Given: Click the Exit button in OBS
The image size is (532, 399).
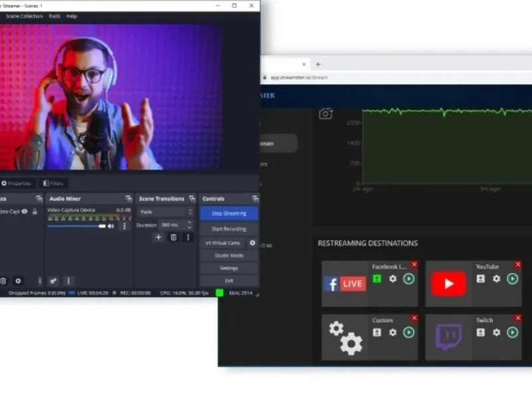Looking at the screenshot, I should pyautogui.click(x=229, y=281).
